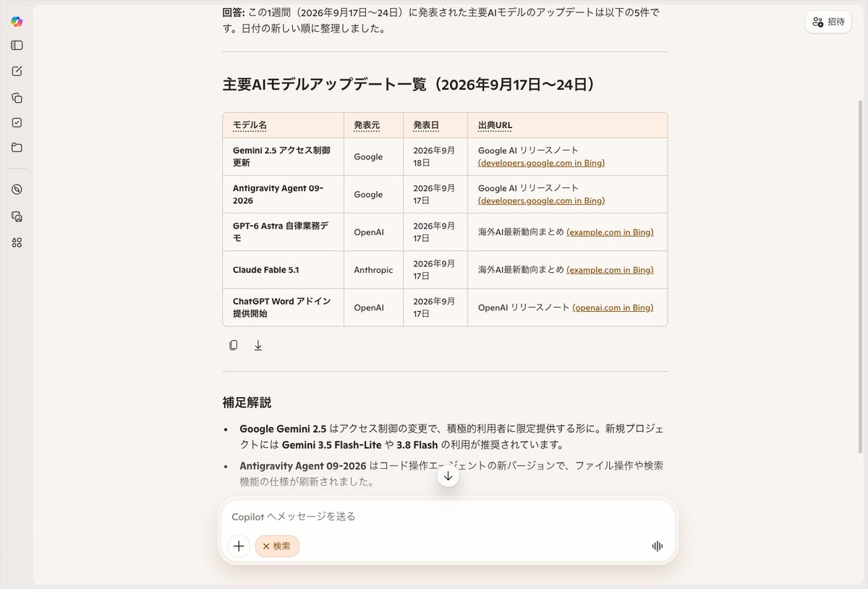Open developers.google.com link in Gemini 2.5 row
The width and height of the screenshot is (868, 589).
541,163
